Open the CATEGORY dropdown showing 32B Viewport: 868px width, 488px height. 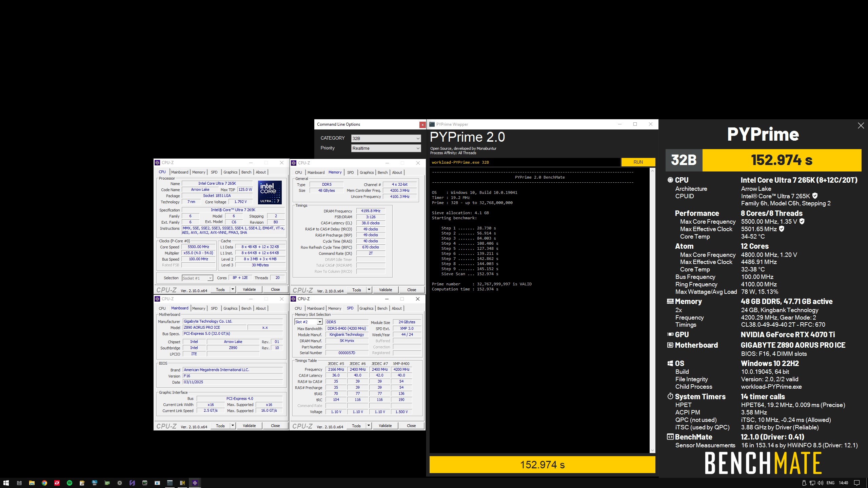(386, 138)
